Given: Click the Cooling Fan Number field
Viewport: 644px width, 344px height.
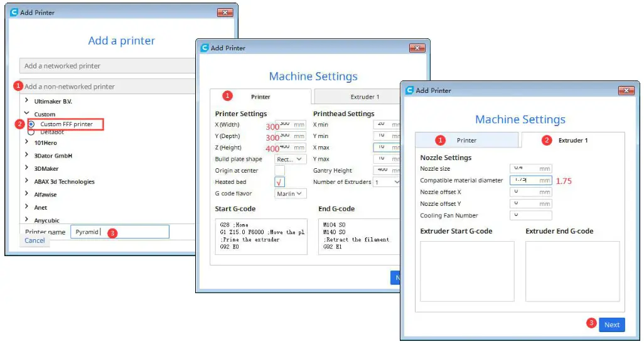Looking at the screenshot, I should [x=530, y=215].
